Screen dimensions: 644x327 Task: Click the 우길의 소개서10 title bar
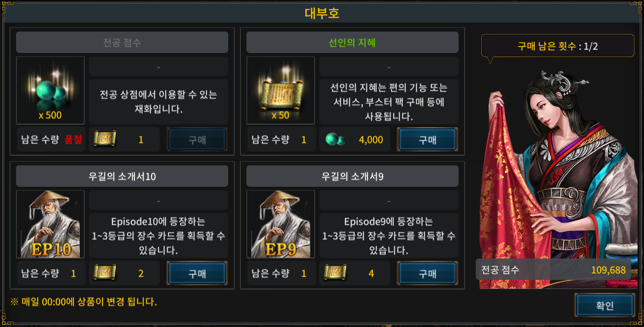122,176
